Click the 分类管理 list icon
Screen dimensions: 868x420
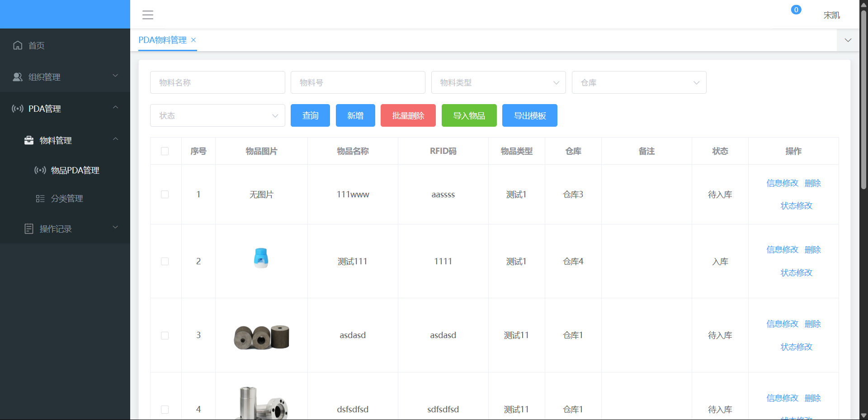40,198
